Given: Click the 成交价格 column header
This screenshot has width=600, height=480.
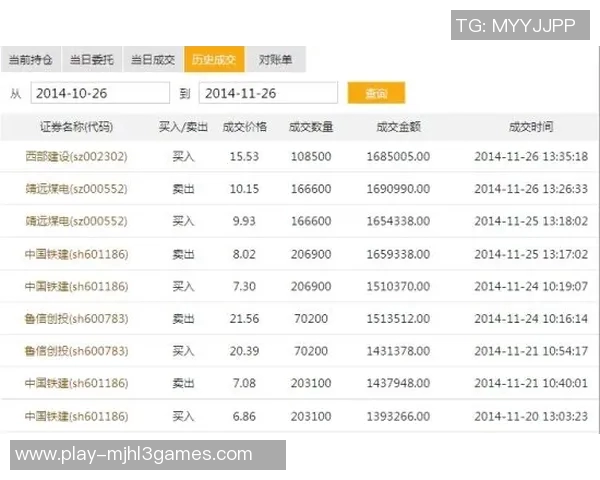Looking at the screenshot, I should pos(245,127).
